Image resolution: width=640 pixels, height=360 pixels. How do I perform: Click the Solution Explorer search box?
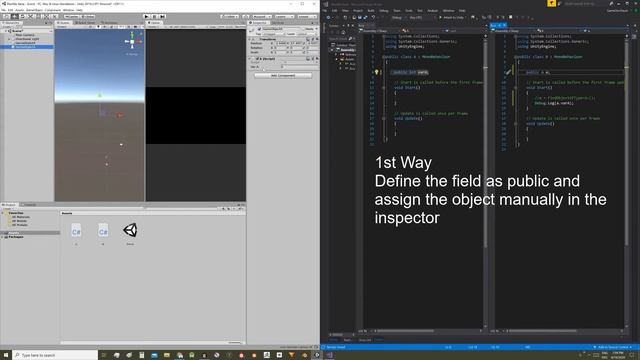341,39
